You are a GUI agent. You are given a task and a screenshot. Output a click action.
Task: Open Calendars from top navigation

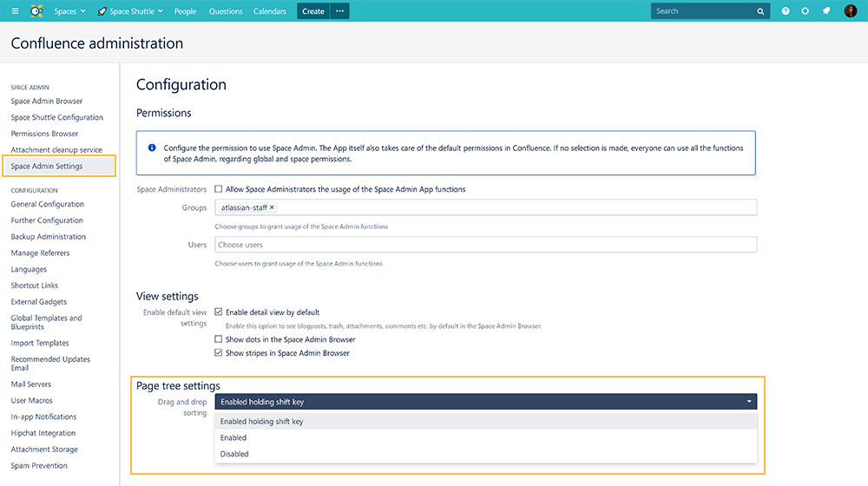pyautogui.click(x=269, y=11)
